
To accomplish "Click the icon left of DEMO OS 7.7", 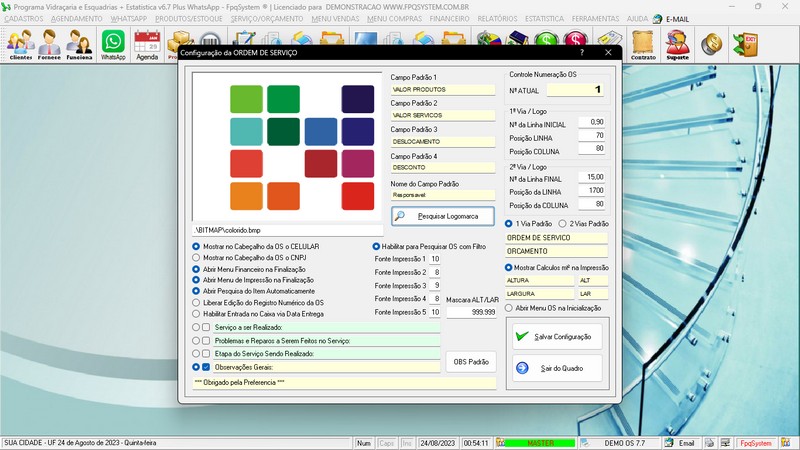I will (x=585, y=443).
